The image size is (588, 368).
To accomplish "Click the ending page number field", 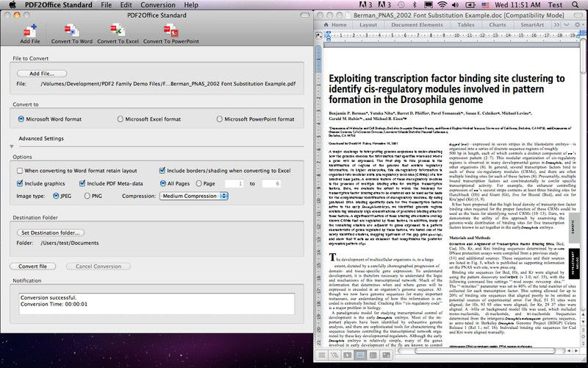I will pos(271,183).
